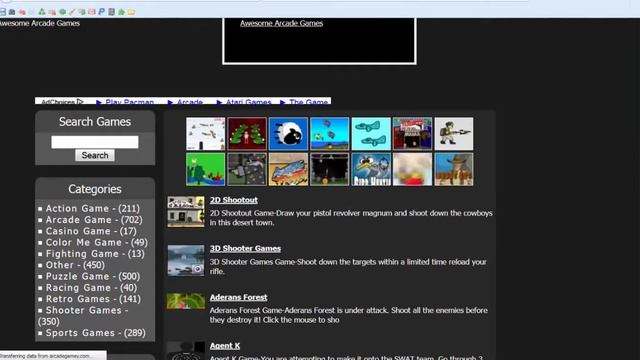The height and width of the screenshot is (360, 640).
Task: Open the 3D Shooter Games link
Action: tap(245, 249)
